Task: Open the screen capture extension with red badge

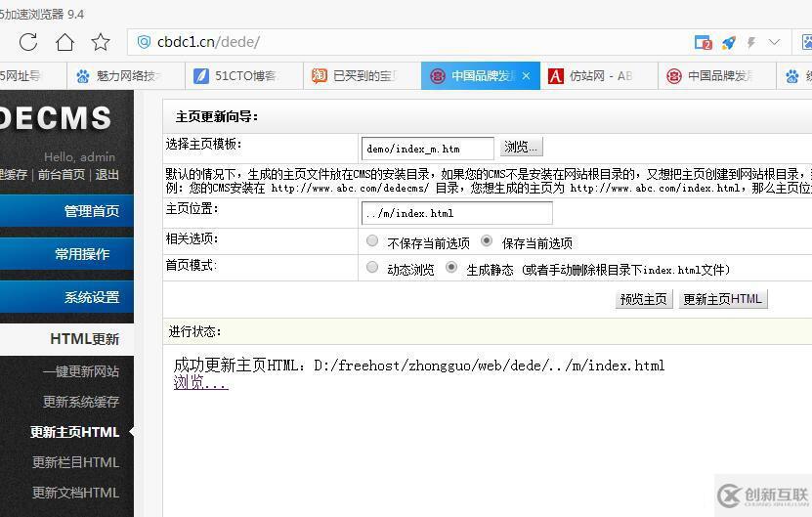Action: pyautogui.click(x=704, y=42)
